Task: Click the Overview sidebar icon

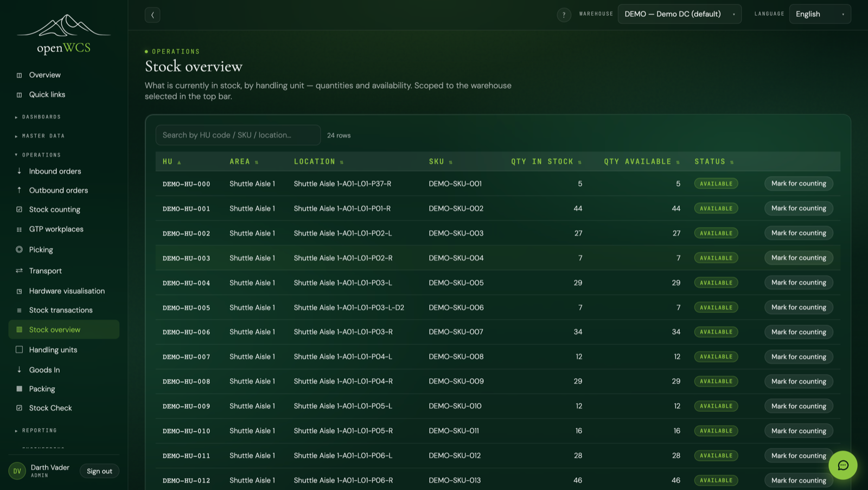Action: point(20,75)
